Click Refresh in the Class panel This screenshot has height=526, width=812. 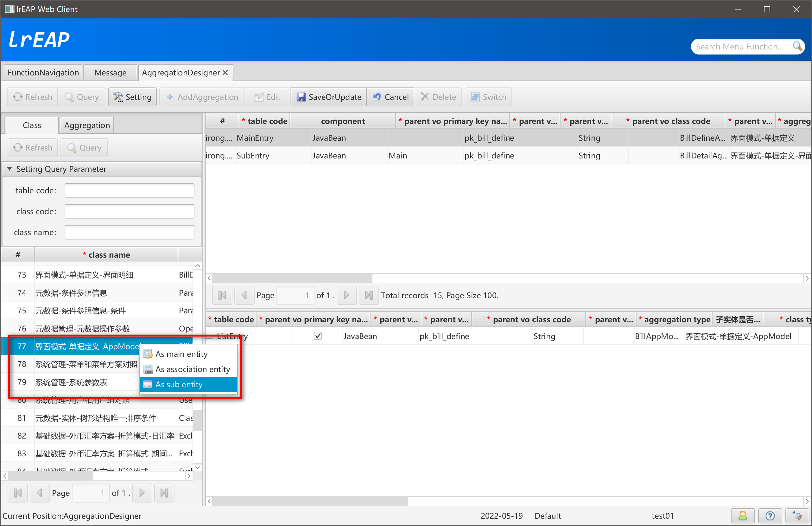(33, 147)
